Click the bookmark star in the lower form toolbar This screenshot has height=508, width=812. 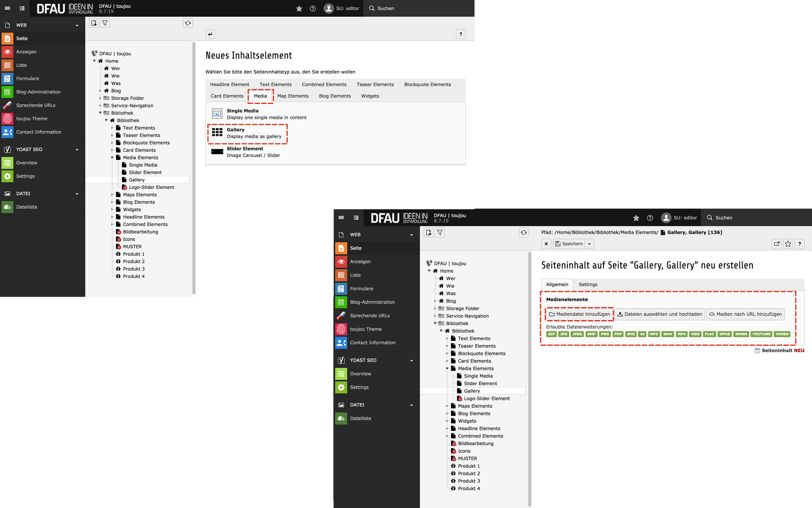click(x=788, y=244)
